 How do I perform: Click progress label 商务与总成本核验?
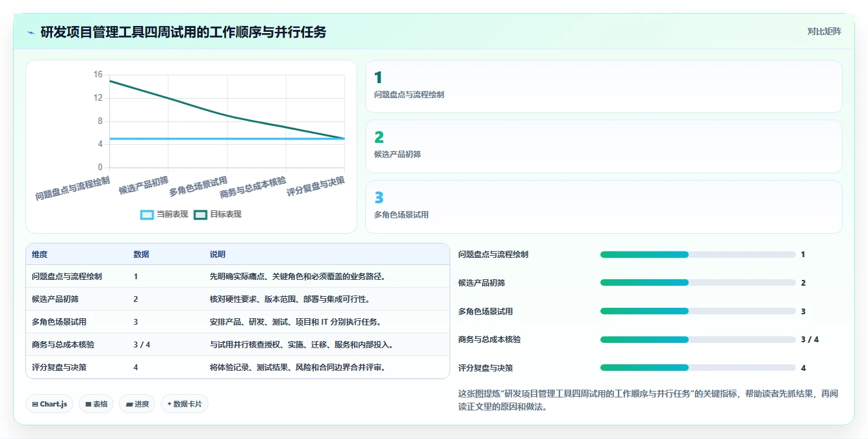[489, 340]
